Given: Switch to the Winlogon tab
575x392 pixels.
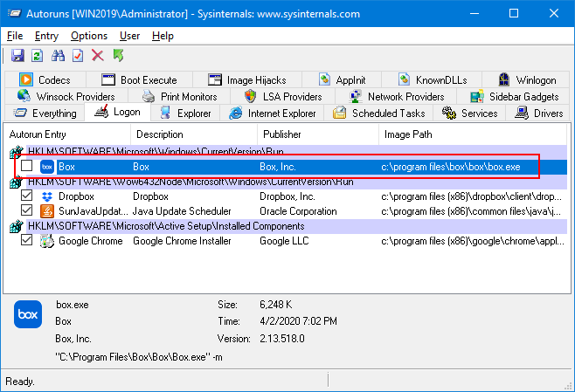Looking at the screenshot, I should click(x=527, y=79).
